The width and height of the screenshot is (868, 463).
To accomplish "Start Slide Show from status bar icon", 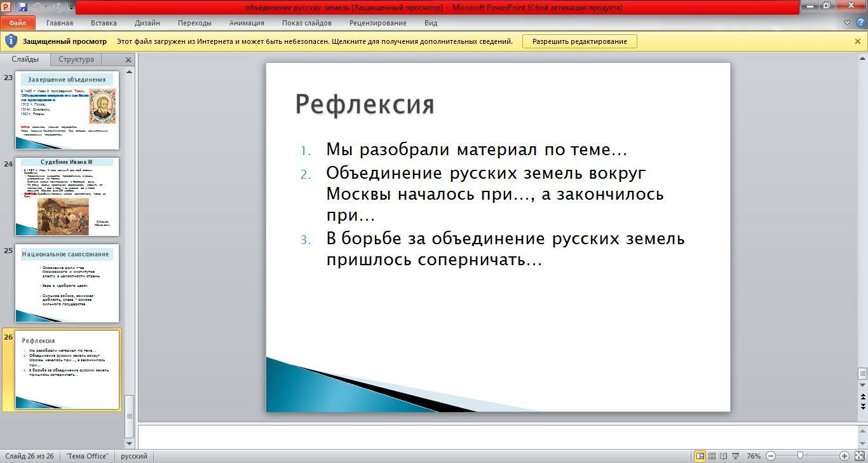I will (736, 456).
